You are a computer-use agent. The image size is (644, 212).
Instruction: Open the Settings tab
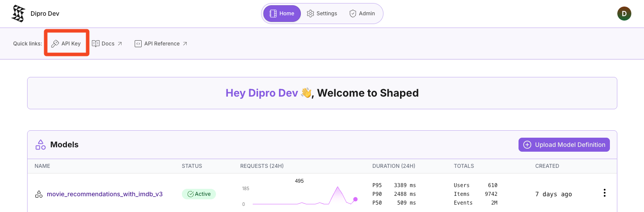322,14
